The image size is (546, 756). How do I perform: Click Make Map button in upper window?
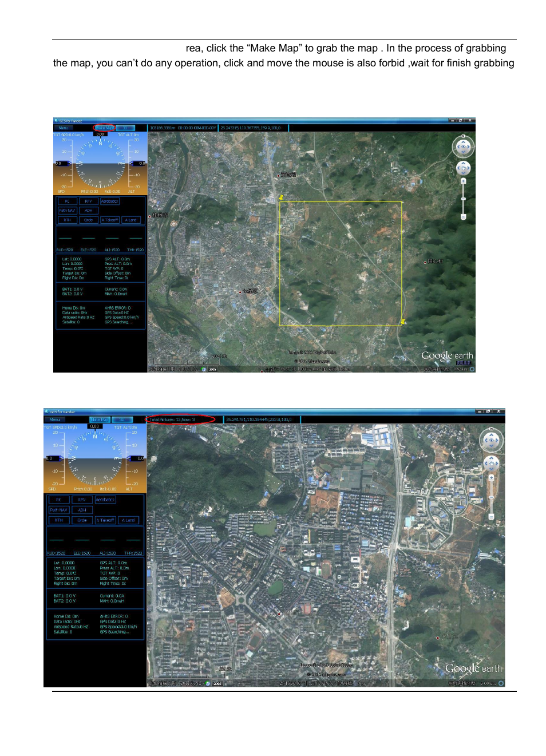[104, 128]
